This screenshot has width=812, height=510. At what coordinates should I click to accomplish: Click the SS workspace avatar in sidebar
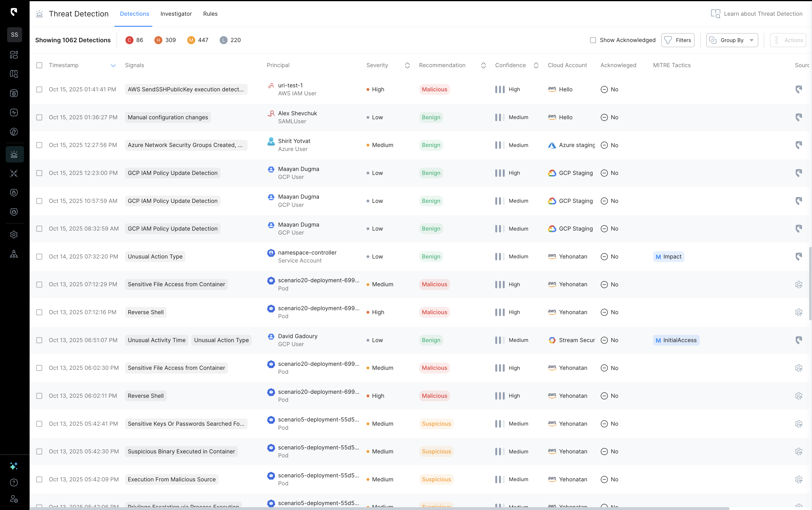click(15, 35)
